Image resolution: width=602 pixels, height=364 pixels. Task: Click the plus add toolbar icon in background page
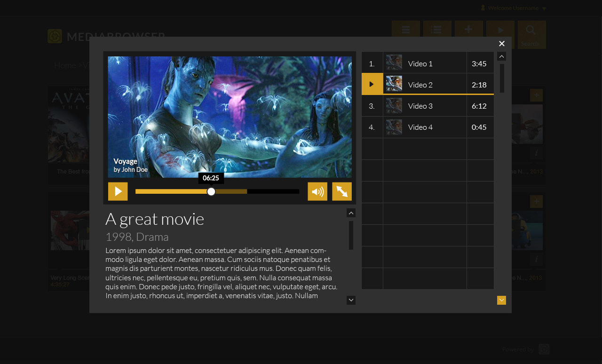click(468, 30)
